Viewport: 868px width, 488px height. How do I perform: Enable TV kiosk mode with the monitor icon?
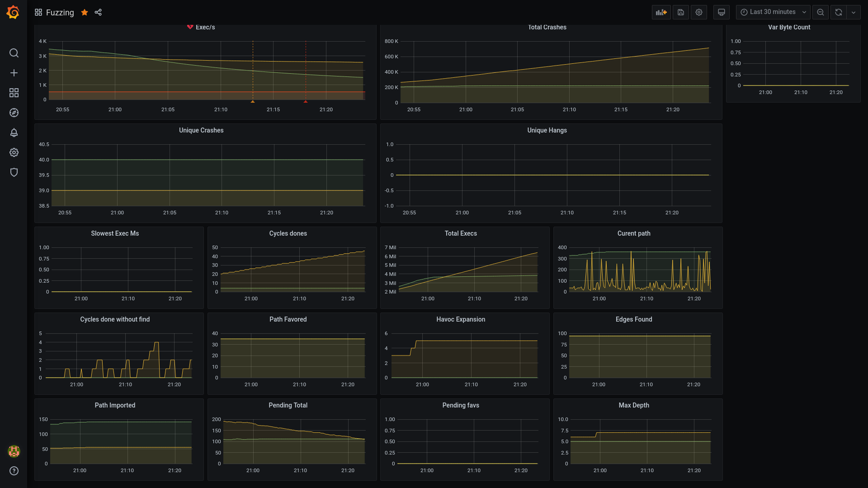click(721, 12)
